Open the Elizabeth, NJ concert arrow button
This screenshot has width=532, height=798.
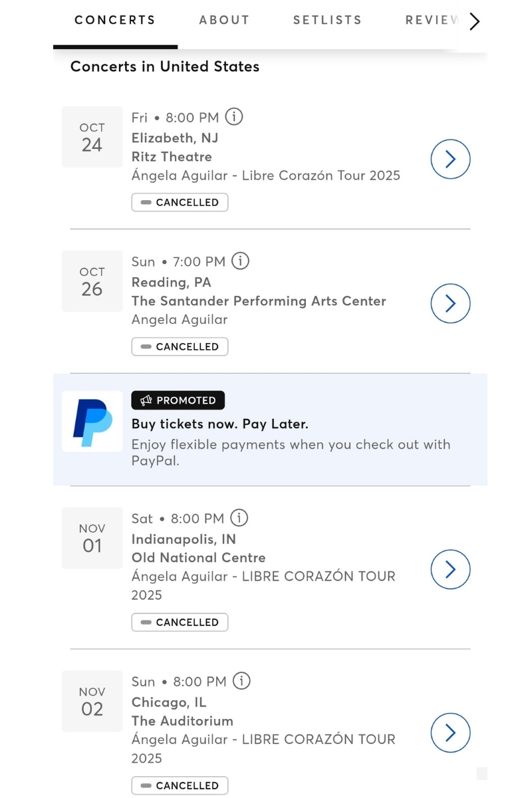450,160
